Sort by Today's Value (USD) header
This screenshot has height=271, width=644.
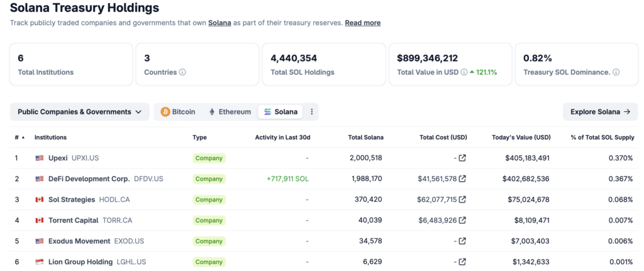tap(521, 138)
